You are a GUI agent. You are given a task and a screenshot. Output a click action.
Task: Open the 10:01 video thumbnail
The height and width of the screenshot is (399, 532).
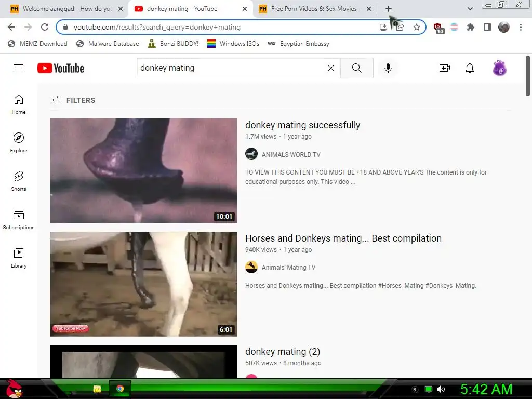[143, 170]
